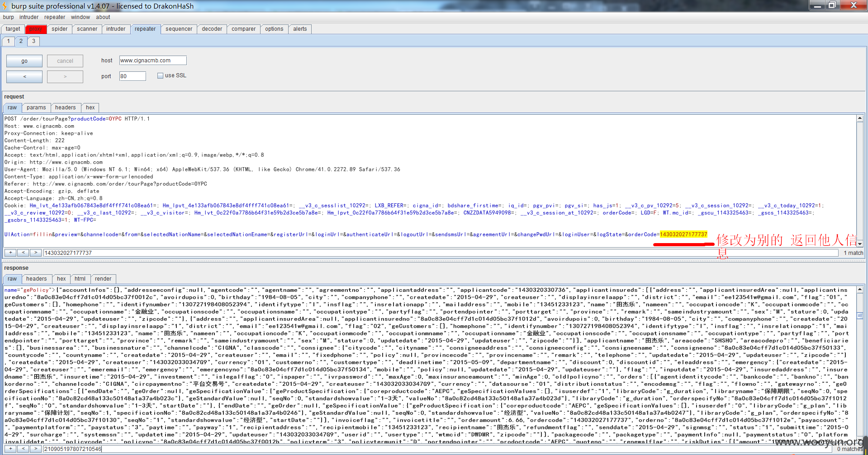Image resolution: width=868 pixels, height=455 pixels.
Task: Edit the host field www.cignacmb.com
Action: [x=153, y=61]
